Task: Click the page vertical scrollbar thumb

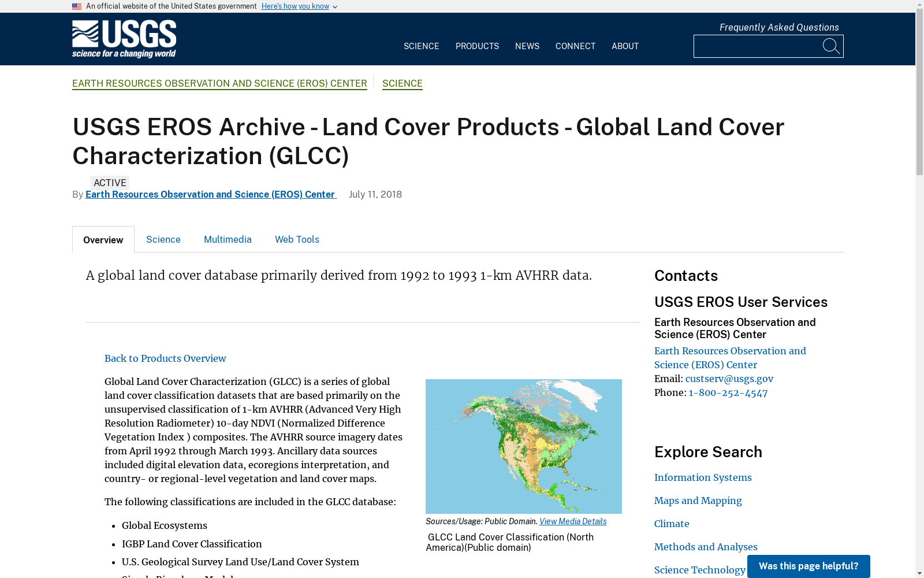Action: point(919,92)
